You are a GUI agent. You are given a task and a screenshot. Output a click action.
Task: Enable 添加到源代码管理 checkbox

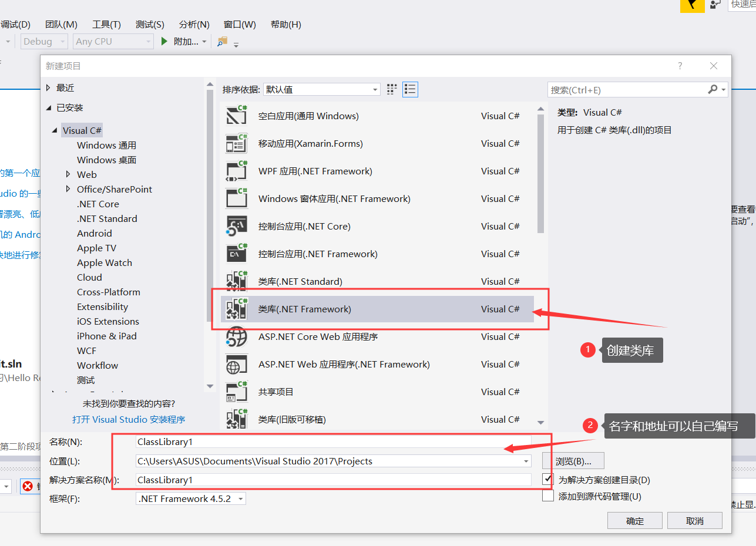[x=548, y=496]
